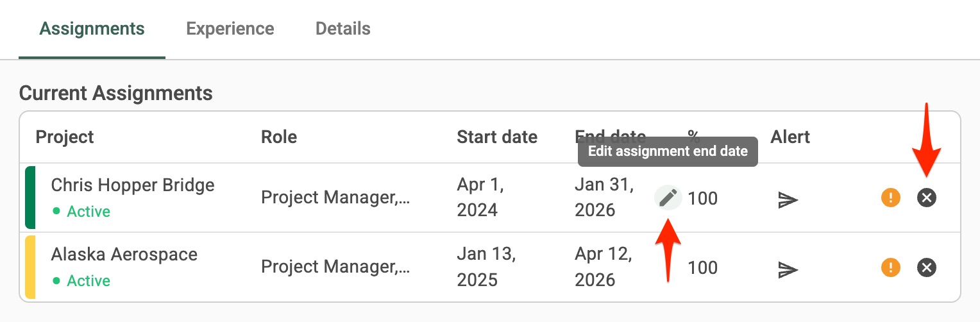
Task: Click the green Chris Hopper Bridge color bar
Action: (x=30, y=198)
